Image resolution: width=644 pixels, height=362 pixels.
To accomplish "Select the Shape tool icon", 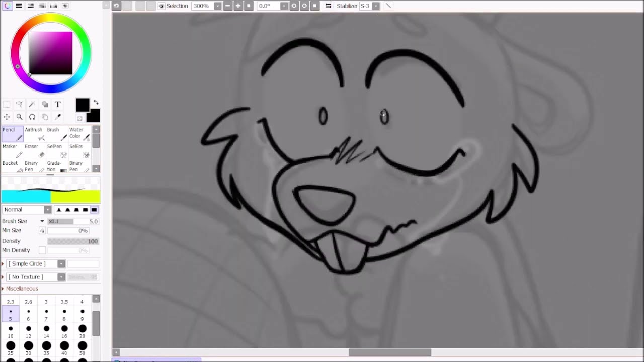I will (x=45, y=104).
